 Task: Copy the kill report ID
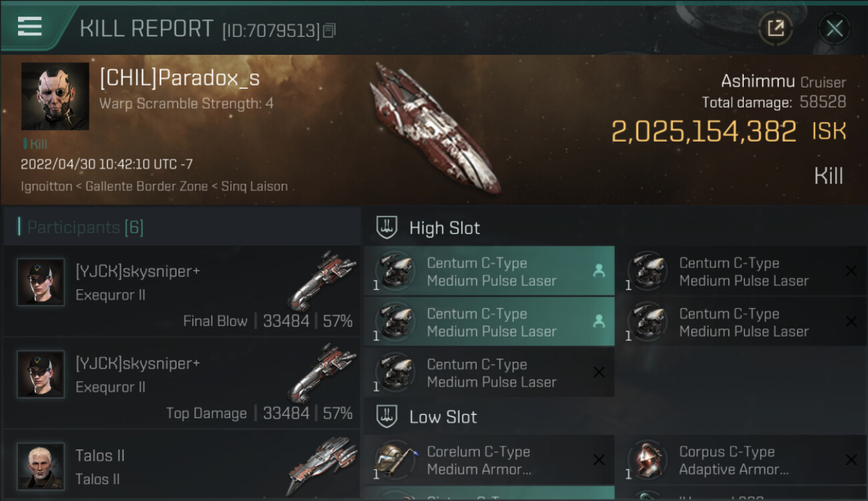coord(329,30)
